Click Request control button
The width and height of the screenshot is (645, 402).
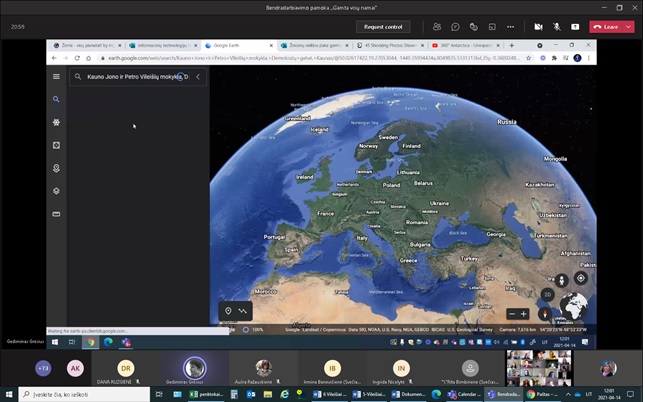click(x=383, y=27)
